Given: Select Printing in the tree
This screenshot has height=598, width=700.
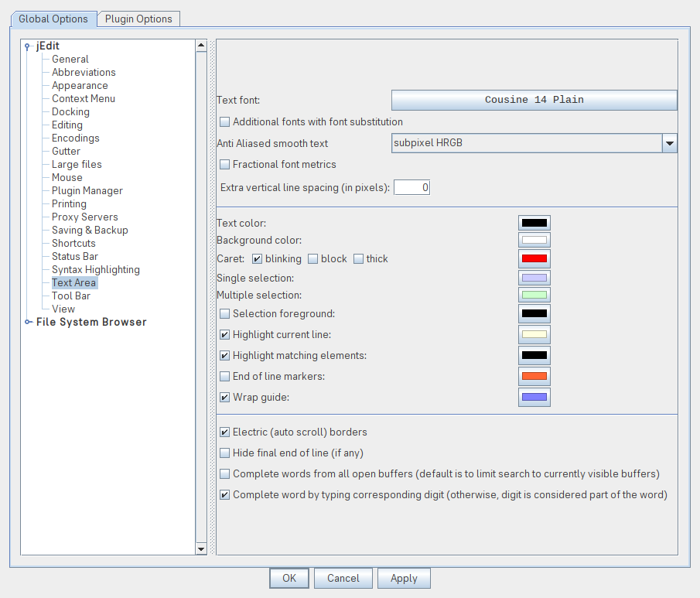Looking at the screenshot, I should point(69,204).
